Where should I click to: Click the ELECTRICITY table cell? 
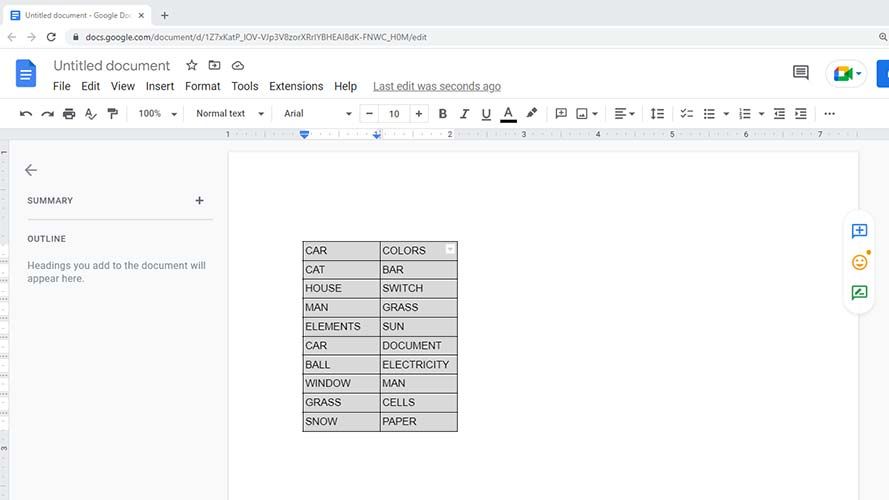(x=418, y=365)
